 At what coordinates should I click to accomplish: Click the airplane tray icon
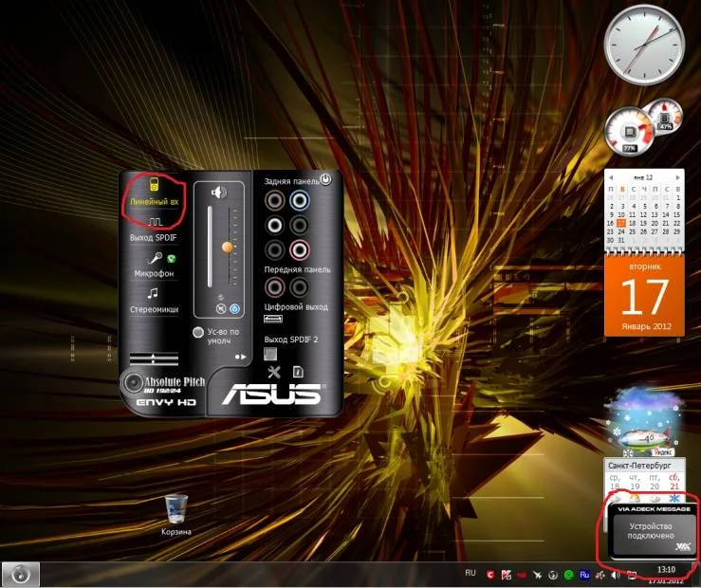537,575
